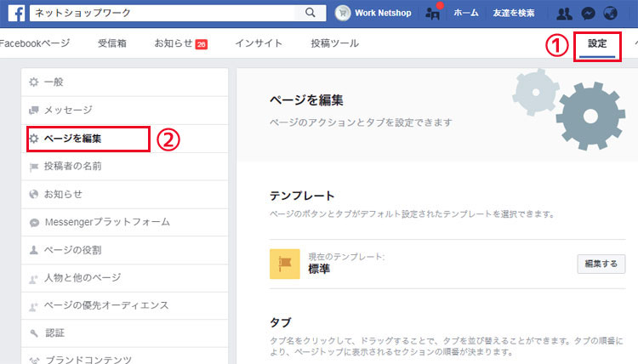The height and width of the screenshot is (364, 638).
Task: Click the yellow flag template icon
Action: [285, 264]
